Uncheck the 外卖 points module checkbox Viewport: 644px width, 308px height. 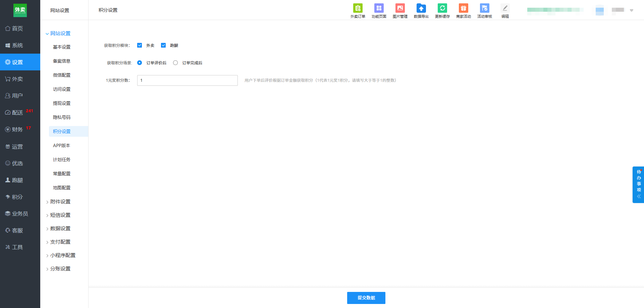[140, 45]
